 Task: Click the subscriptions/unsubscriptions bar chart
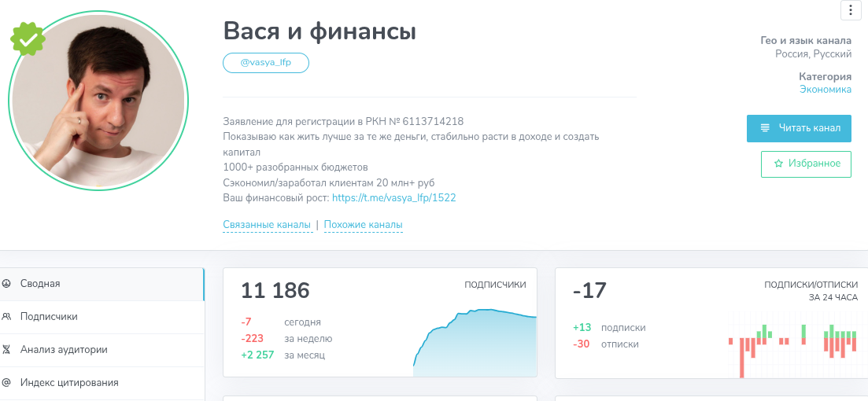793,344
